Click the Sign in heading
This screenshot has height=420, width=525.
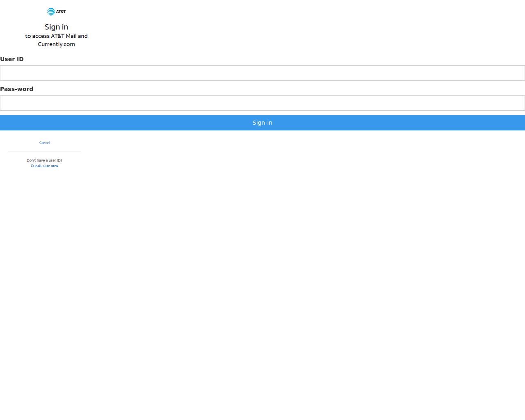click(56, 27)
